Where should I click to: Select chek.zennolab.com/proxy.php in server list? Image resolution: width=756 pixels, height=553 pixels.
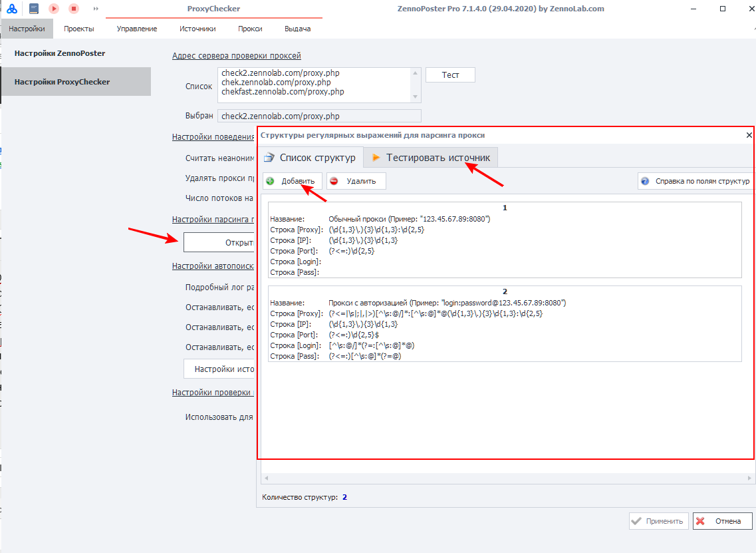click(276, 82)
